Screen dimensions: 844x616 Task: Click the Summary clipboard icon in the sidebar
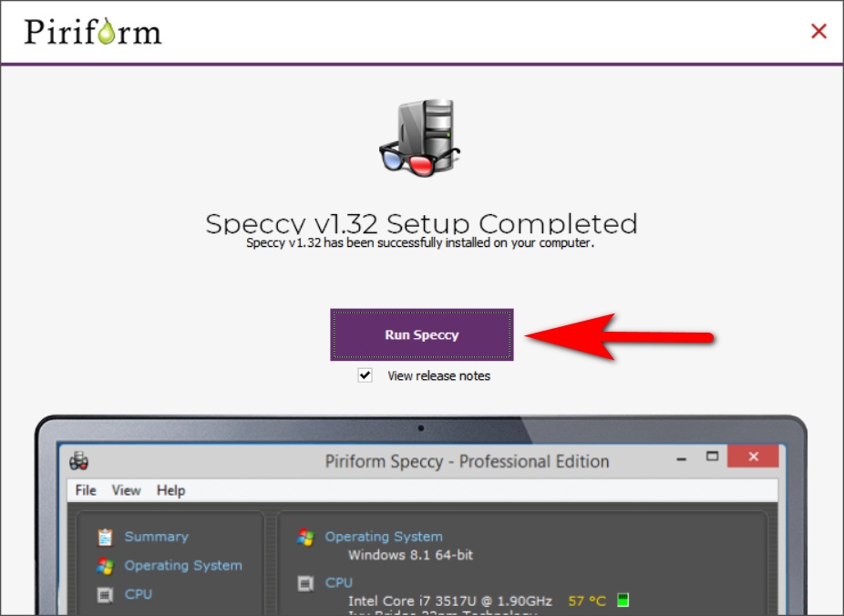pos(105,537)
